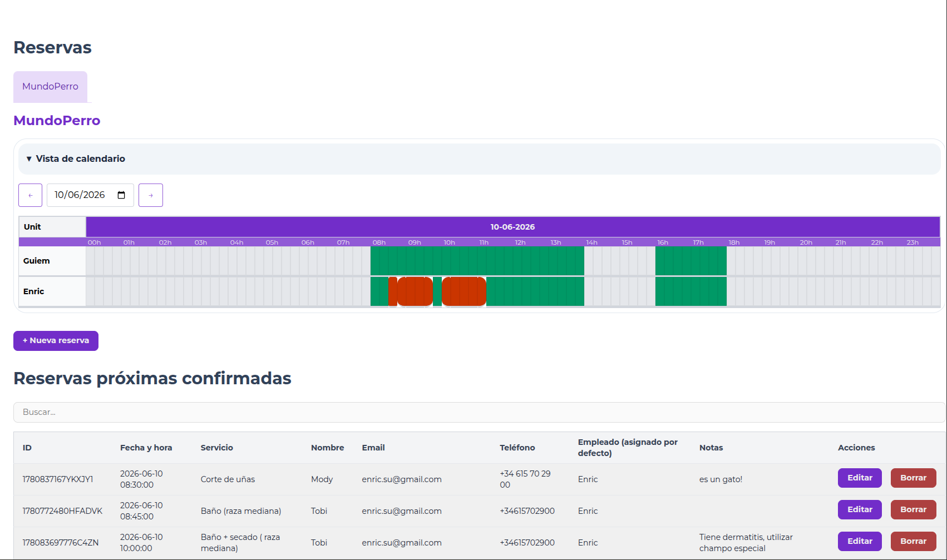Go to next day with right arrow
The image size is (947, 560).
(151, 195)
